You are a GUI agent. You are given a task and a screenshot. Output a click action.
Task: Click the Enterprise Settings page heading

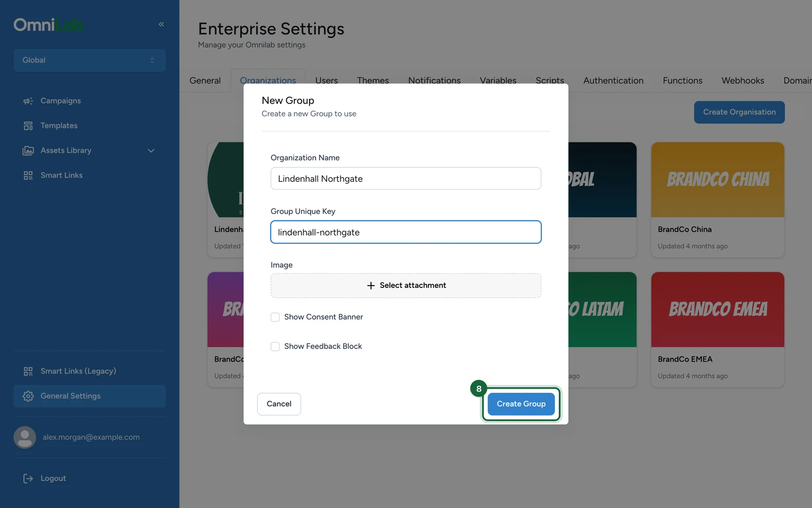click(x=271, y=29)
